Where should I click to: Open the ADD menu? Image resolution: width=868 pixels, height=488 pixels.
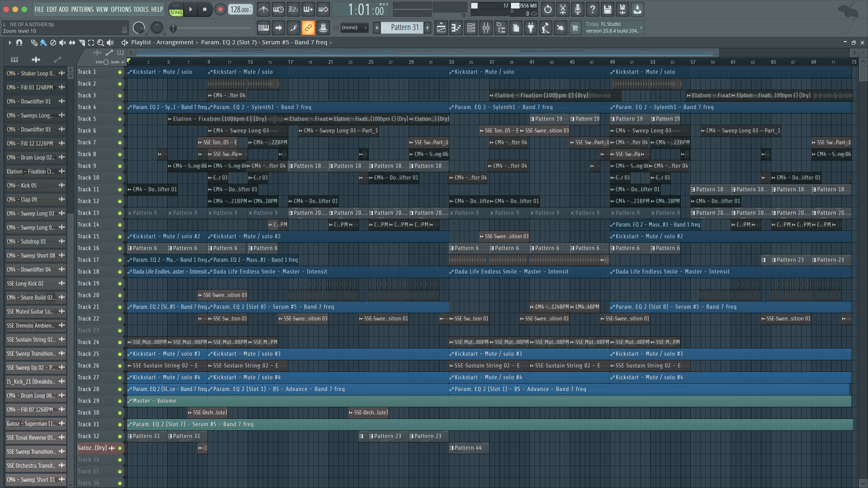(64, 9)
